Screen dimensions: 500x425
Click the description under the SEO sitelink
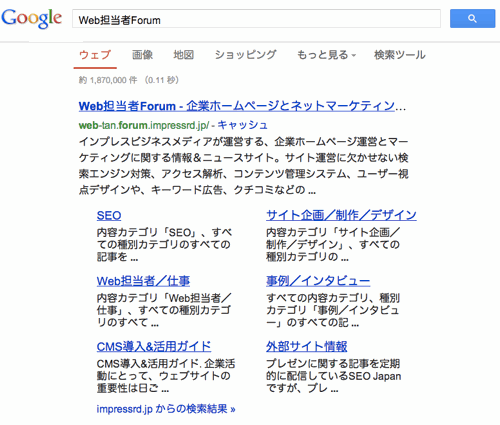pos(164,245)
